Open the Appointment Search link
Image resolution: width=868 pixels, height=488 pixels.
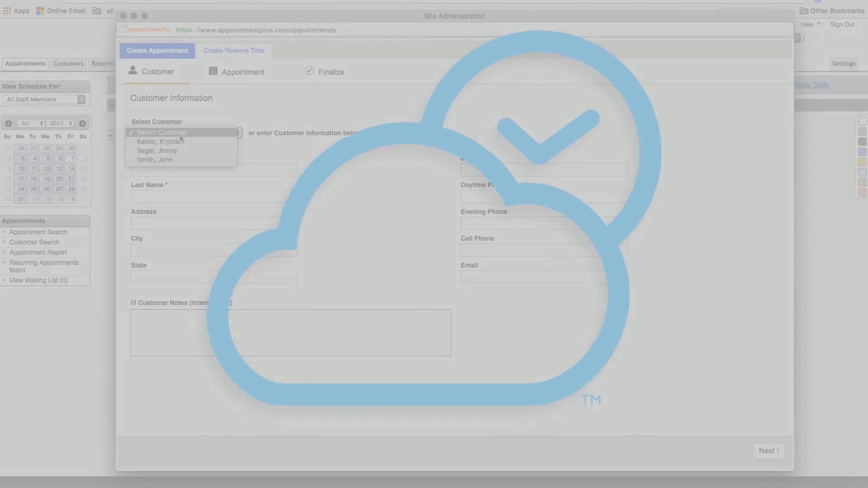[x=38, y=232]
